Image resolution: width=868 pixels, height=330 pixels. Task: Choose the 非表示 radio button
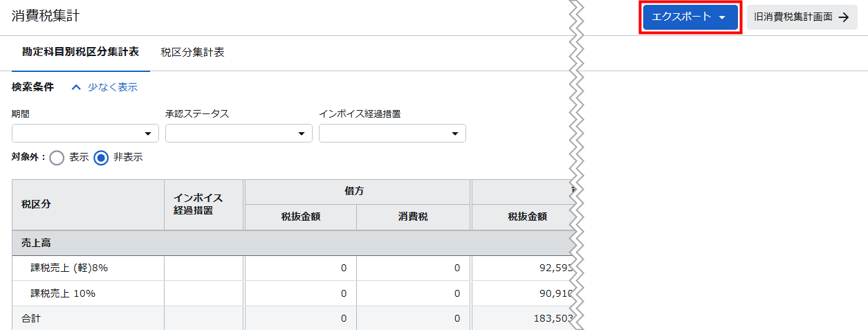[102, 158]
